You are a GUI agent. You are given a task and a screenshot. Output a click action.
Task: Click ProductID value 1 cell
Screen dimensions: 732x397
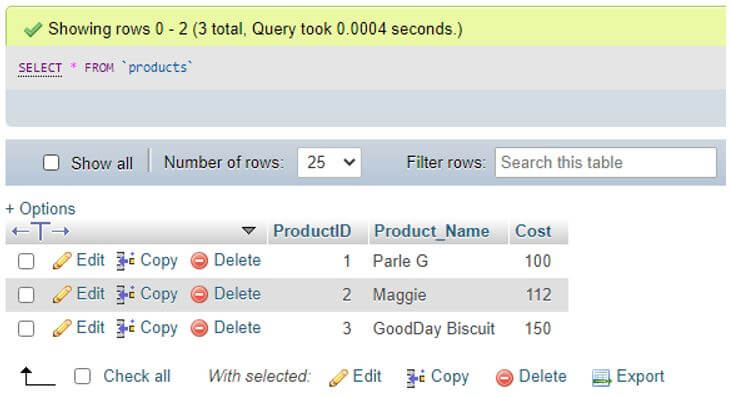point(346,261)
